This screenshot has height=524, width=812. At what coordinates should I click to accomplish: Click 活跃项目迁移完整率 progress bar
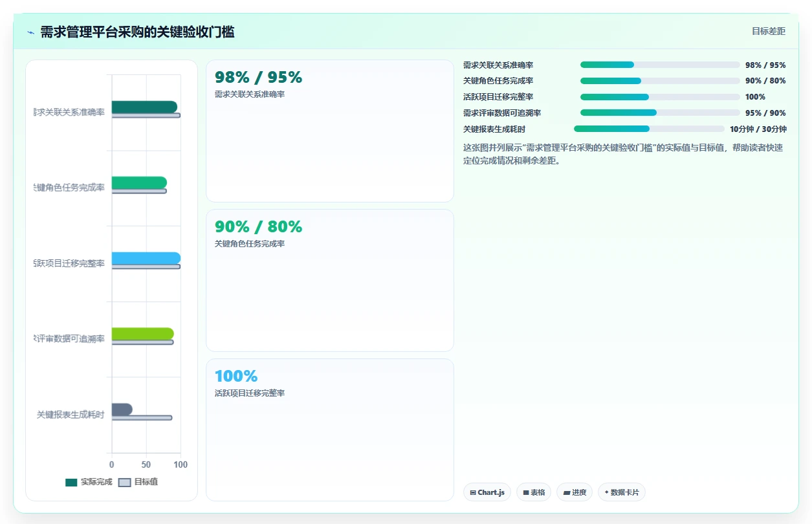(x=660, y=97)
